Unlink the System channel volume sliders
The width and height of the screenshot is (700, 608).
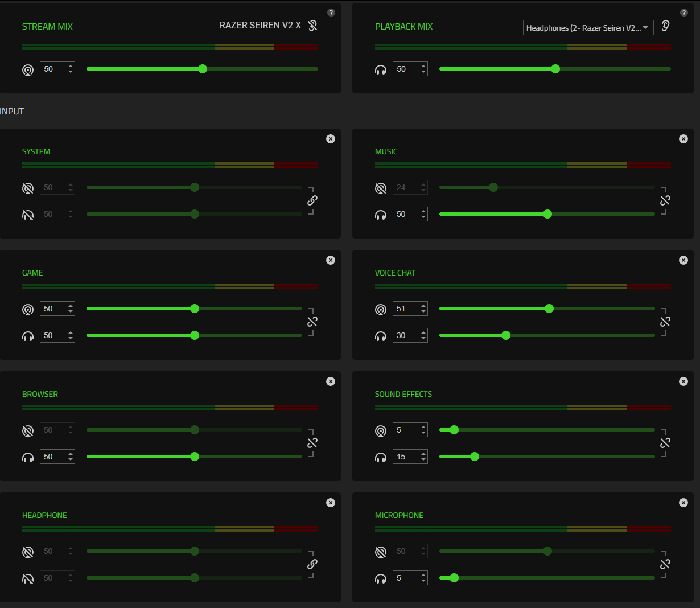[x=312, y=200]
